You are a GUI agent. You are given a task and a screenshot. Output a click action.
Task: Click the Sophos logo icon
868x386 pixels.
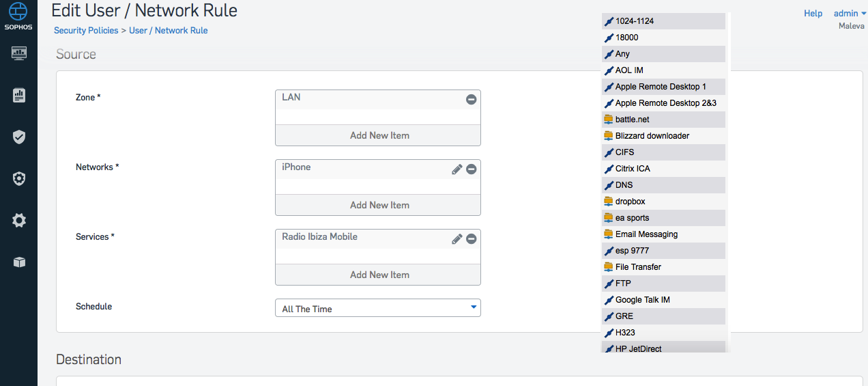18,14
